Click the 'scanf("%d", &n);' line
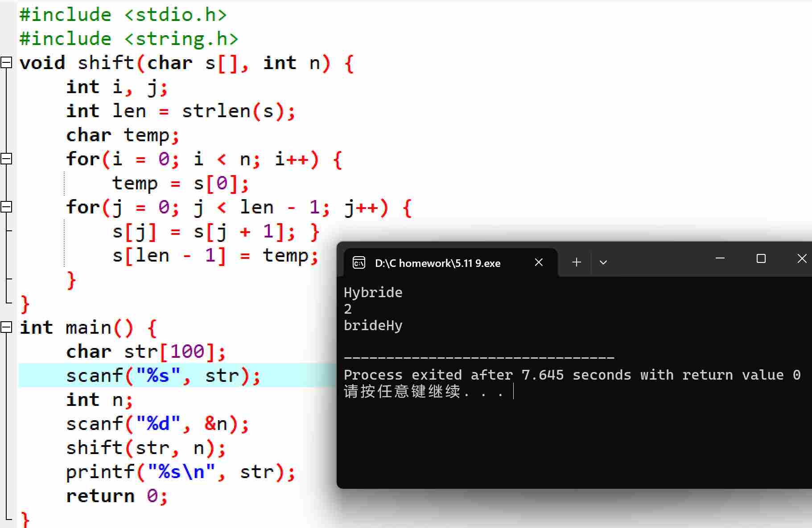The height and width of the screenshot is (528, 812). point(158,424)
